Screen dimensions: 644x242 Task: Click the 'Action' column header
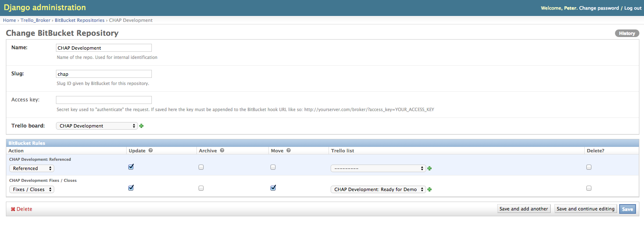pyautogui.click(x=16, y=151)
